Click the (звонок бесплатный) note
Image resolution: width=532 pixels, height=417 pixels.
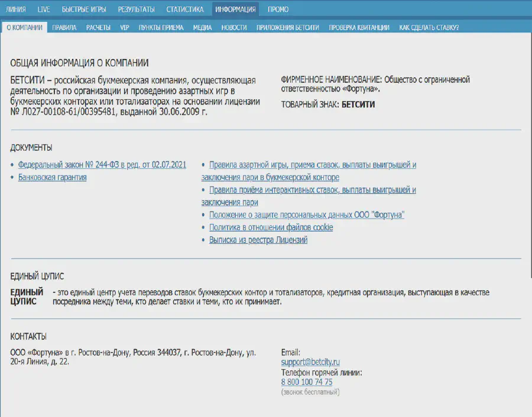[310, 392]
